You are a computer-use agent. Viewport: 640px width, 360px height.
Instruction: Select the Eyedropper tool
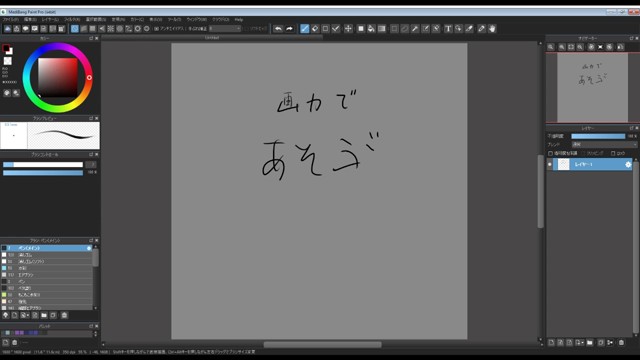[482, 29]
